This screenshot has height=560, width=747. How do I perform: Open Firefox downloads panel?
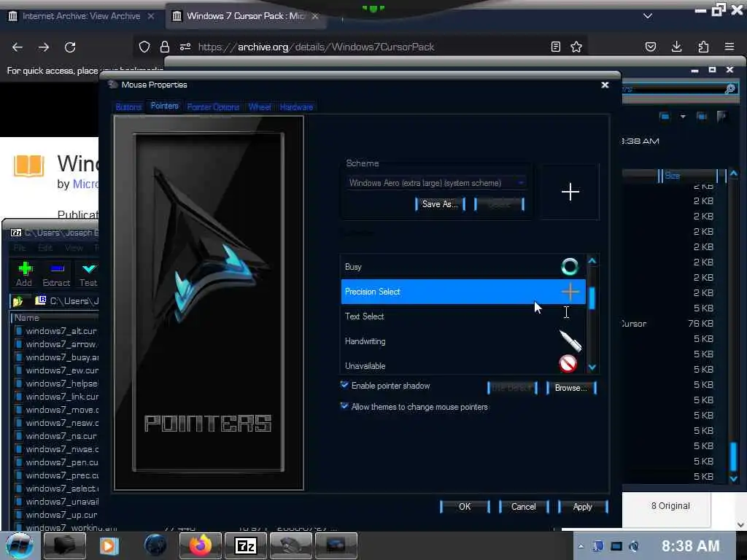coord(676,47)
